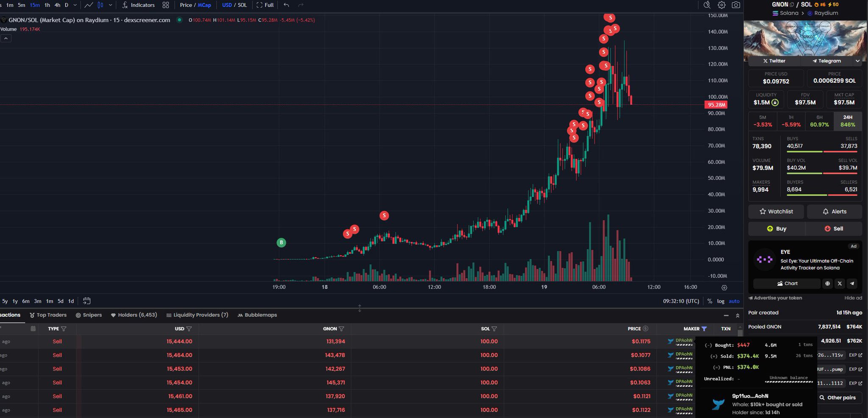Viewport: 868px width, 418px height.
Task: Open the go-to-date calendar icon
Action: tap(87, 301)
